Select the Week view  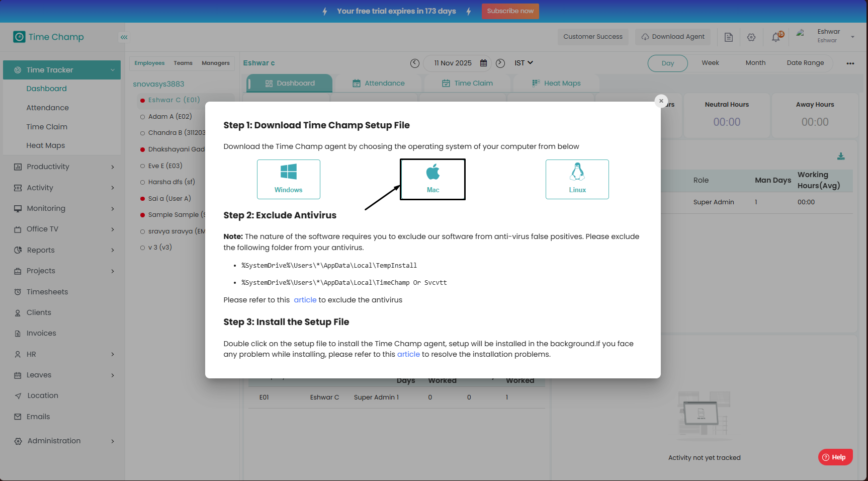[x=710, y=63]
